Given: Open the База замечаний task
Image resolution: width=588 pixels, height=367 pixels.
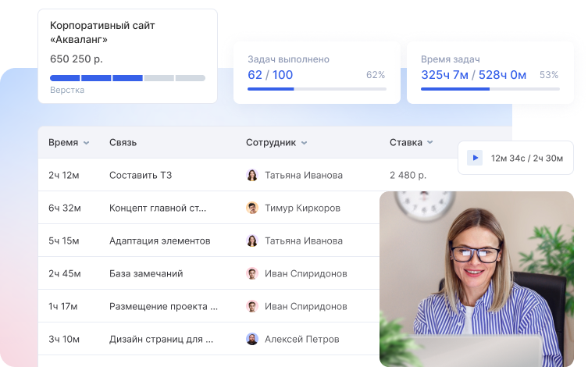Looking at the screenshot, I should tap(146, 273).
